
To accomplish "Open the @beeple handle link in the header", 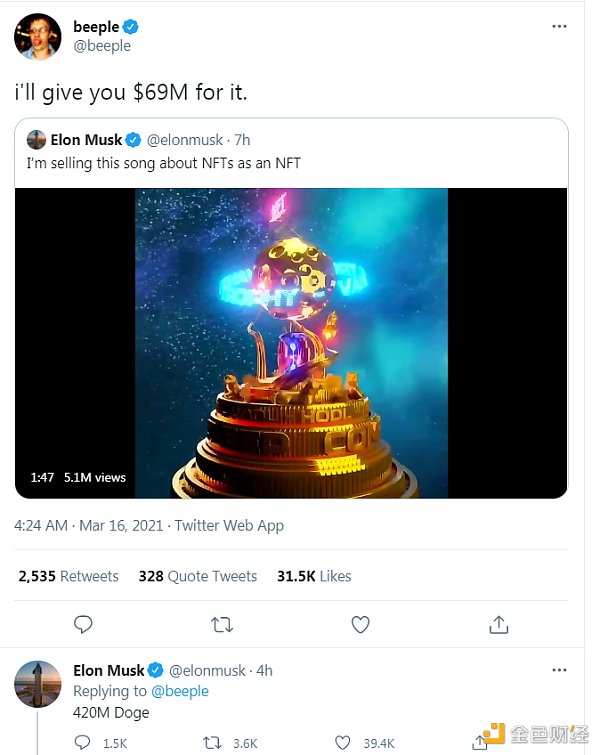I will (x=102, y=46).
